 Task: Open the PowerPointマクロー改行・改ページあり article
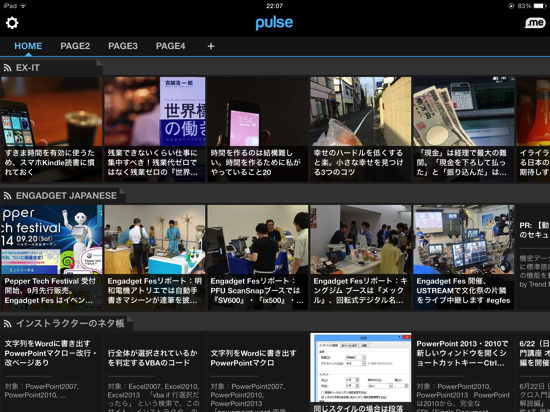pos(52,372)
